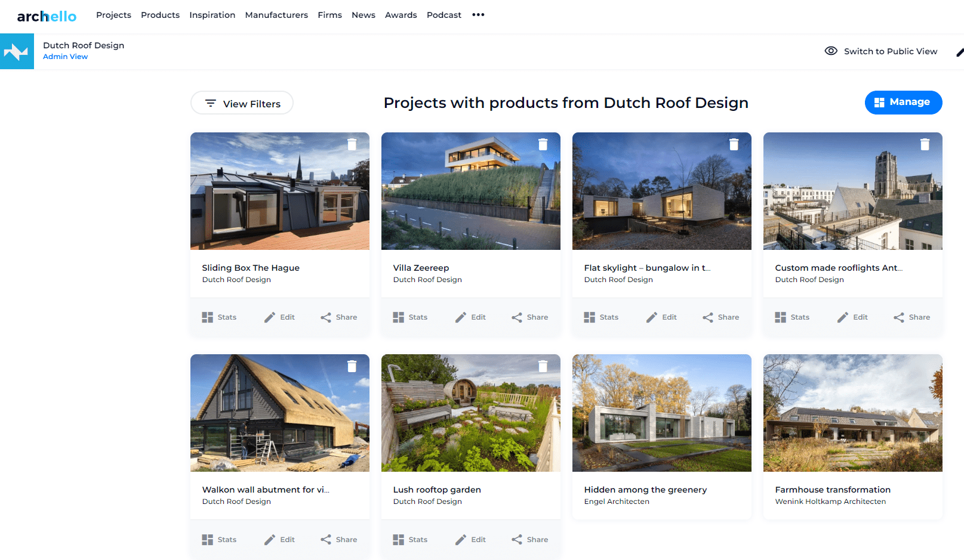Edit the Villa Zeereep project
Viewport: 964px width, 560px height.
[x=470, y=317]
